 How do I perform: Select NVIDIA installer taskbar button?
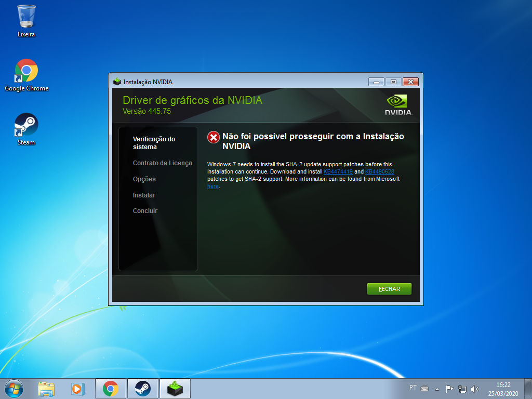pyautogui.click(x=175, y=389)
